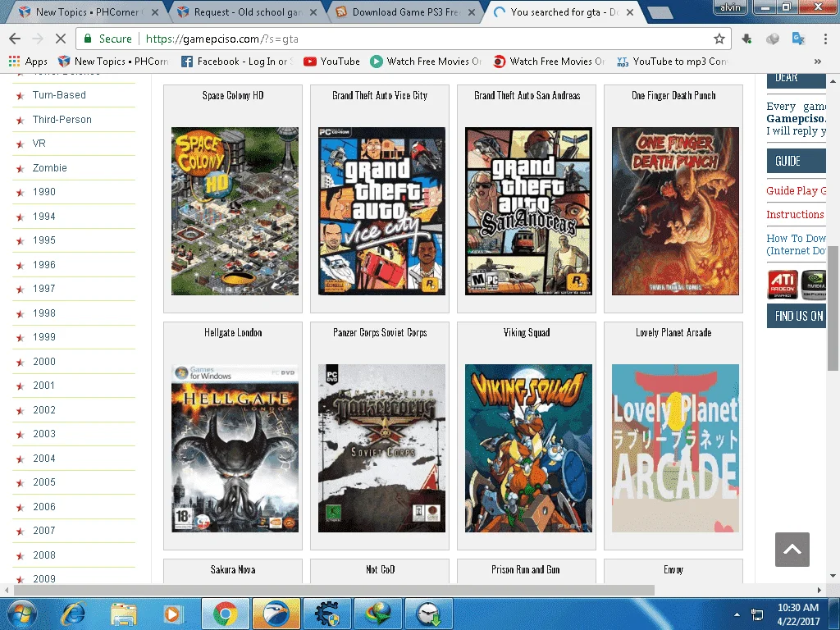
Task: Close the 'You searched for gta' tab
Action: (x=630, y=11)
